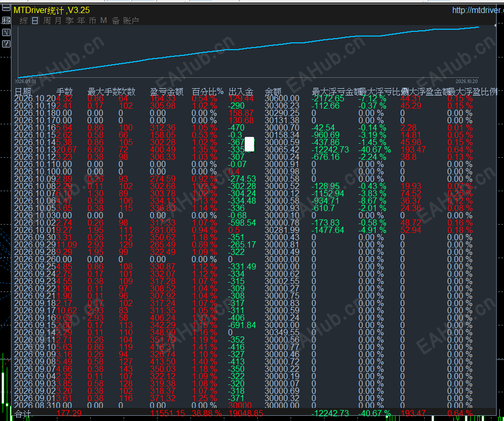
Task: Open the 账户 account tab
Action: 131,20
